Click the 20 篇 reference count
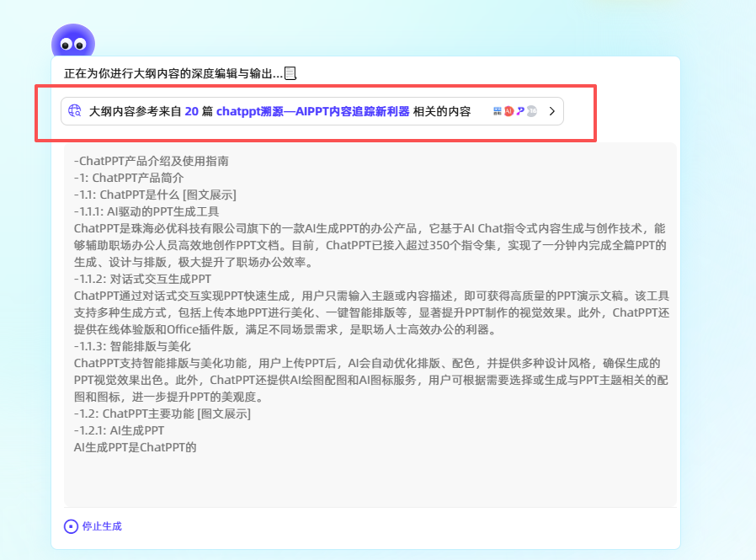The height and width of the screenshot is (560, 756). click(x=199, y=111)
